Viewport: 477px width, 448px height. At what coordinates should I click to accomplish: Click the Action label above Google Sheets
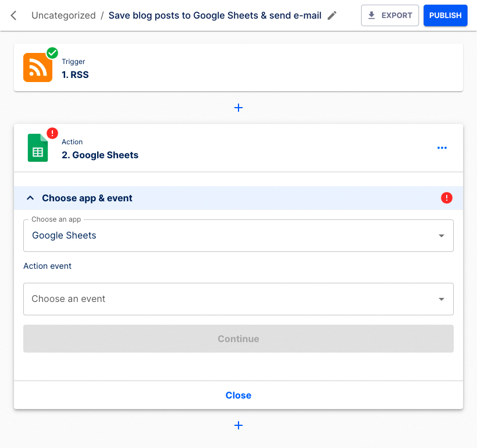(x=72, y=142)
